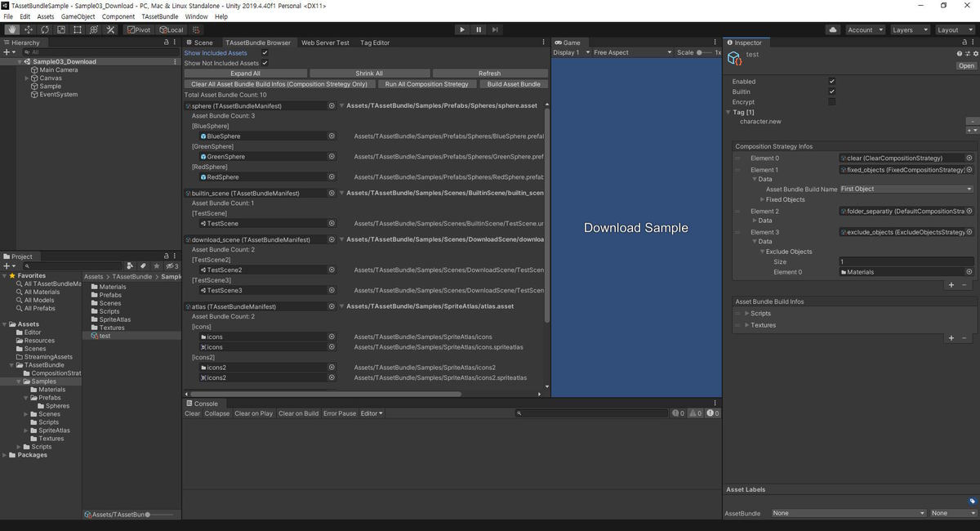Toggle Show Not Included Assets checkbox
Screen dimensions: 980x531
pyautogui.click(x=265, y=63)
